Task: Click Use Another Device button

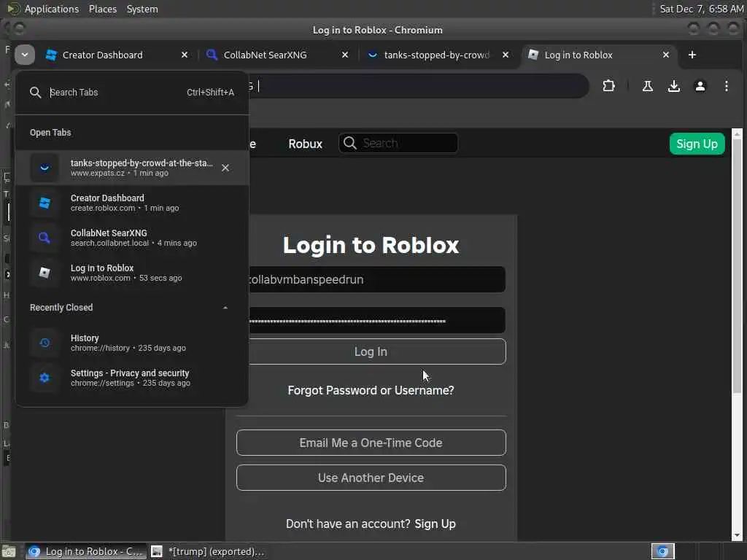Action: [371, 478]
